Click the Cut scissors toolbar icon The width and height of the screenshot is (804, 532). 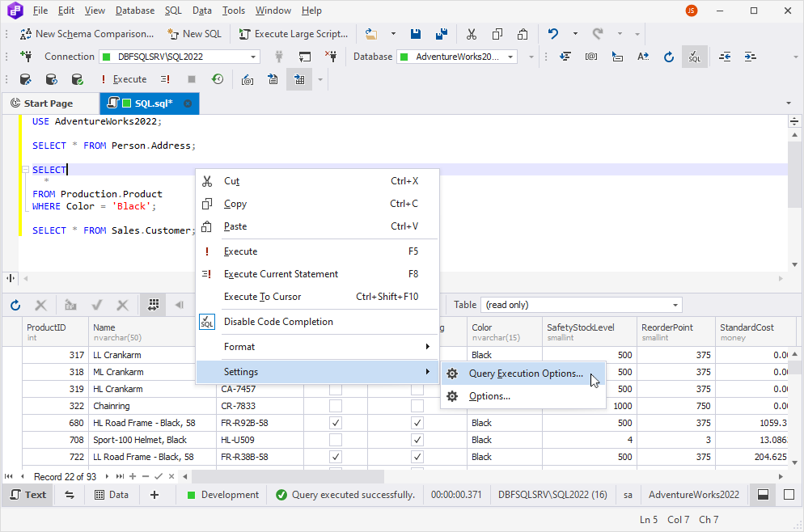coord(472,34)
